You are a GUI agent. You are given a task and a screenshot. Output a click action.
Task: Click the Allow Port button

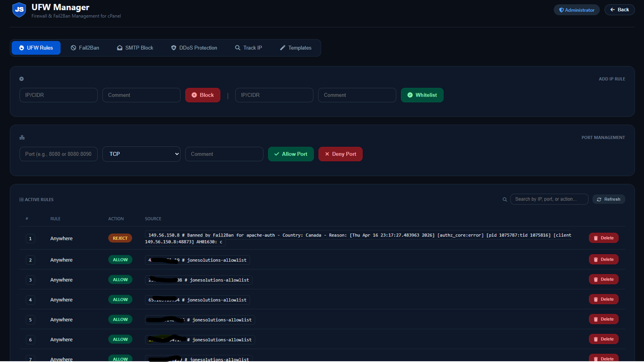pyautogui.click(x=291, y=154)
